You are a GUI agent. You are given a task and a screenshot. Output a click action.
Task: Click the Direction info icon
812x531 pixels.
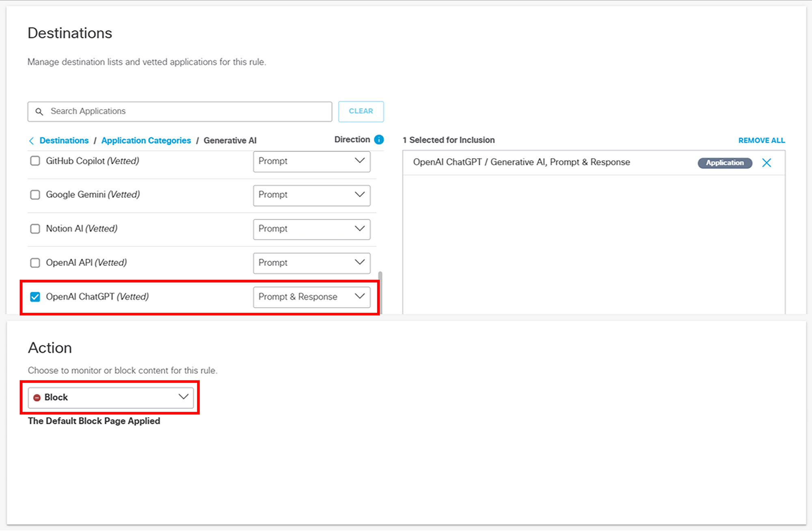tap(379, 140)
